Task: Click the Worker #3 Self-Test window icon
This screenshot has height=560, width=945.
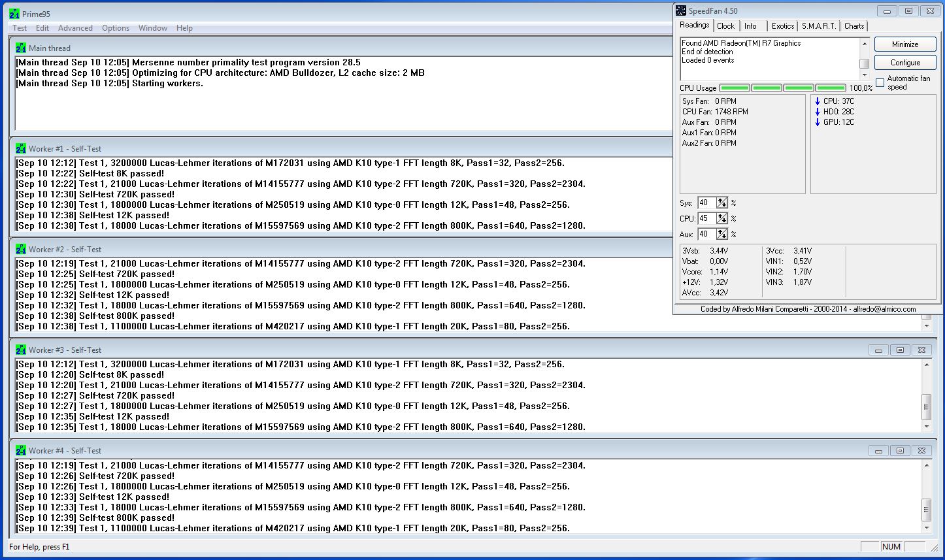Action: 21,350
